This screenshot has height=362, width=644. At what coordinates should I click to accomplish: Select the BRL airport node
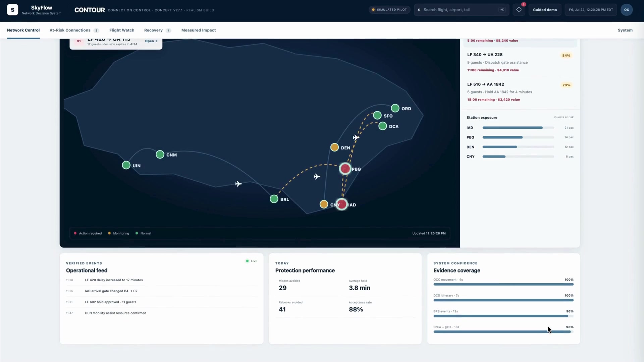tap(274, 199)
